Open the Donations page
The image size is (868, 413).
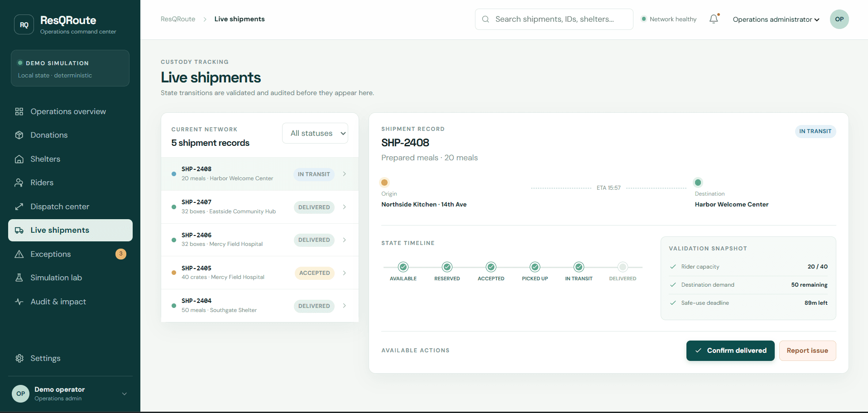pyautogui.click(x=70, y=135)
